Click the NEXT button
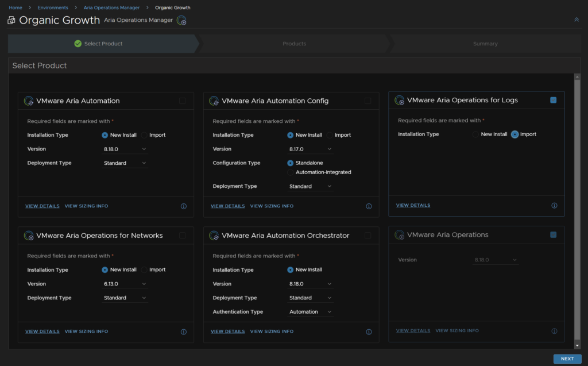The height and width of the screenshot is (366, 588). point(567,359)
